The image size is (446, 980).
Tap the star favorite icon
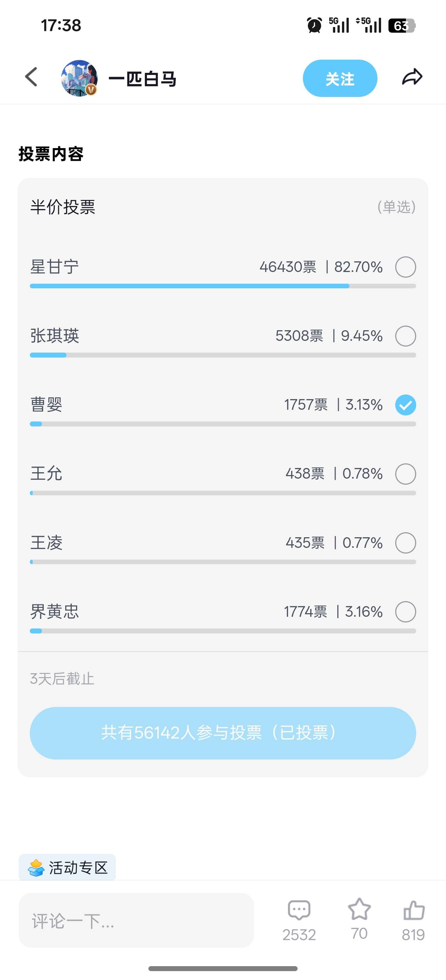click(x=359, y=909)
